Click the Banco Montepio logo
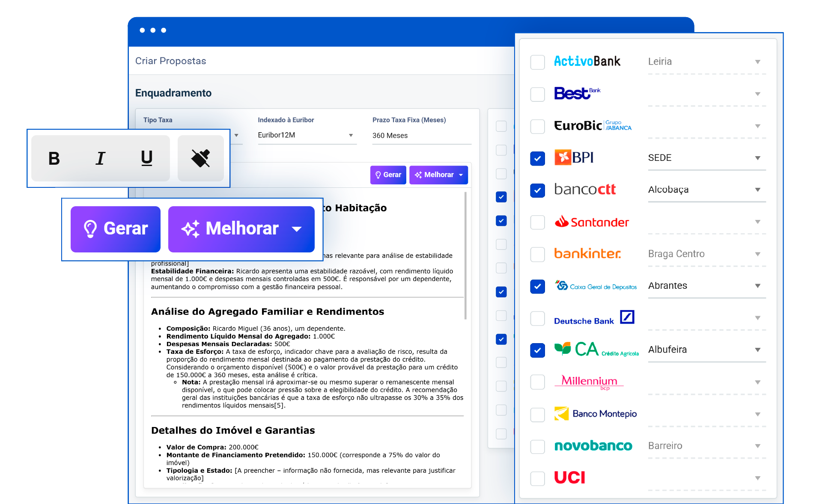 pos(596,414)
